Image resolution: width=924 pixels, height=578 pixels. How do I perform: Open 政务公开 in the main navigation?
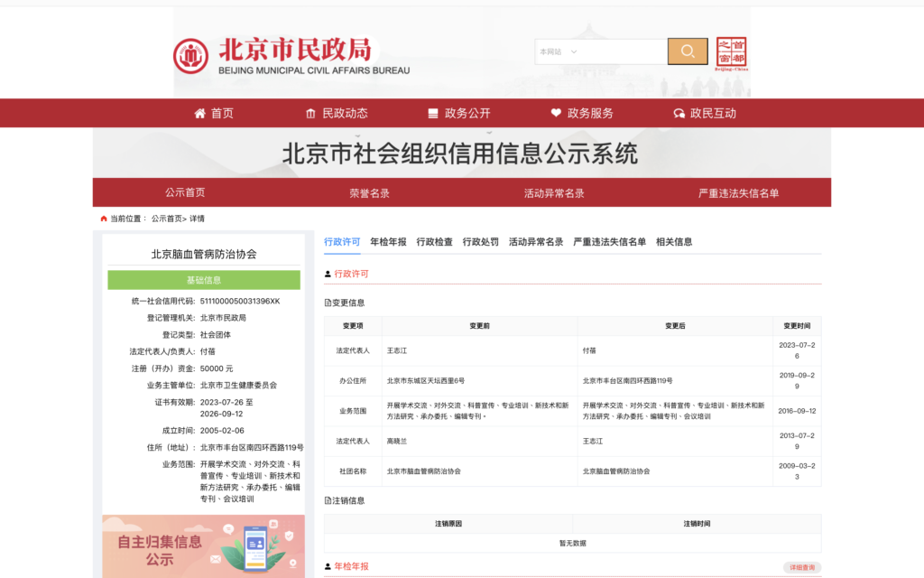(467, 113)
